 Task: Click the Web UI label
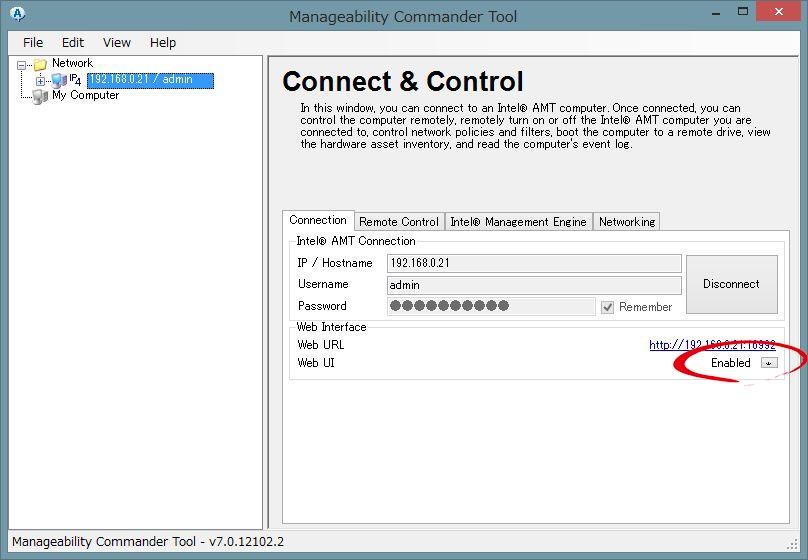point(316,363)
